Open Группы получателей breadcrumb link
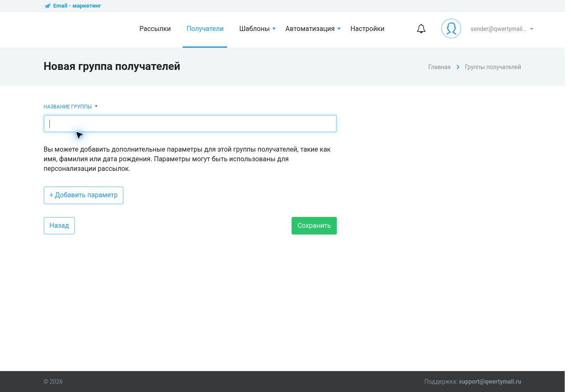This screenshot has height=392, width=571. [493, 67]
